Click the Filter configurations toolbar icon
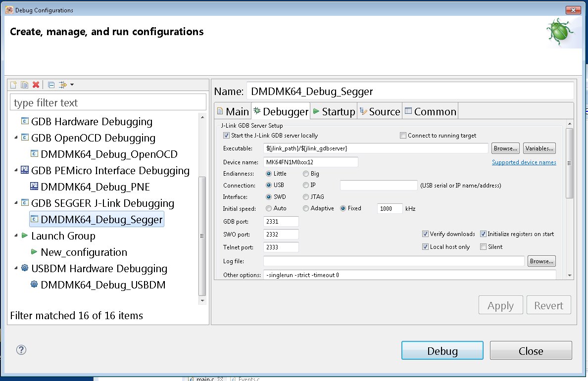The image size is (588, 381). pyautogui.click(x=63, y=85)
